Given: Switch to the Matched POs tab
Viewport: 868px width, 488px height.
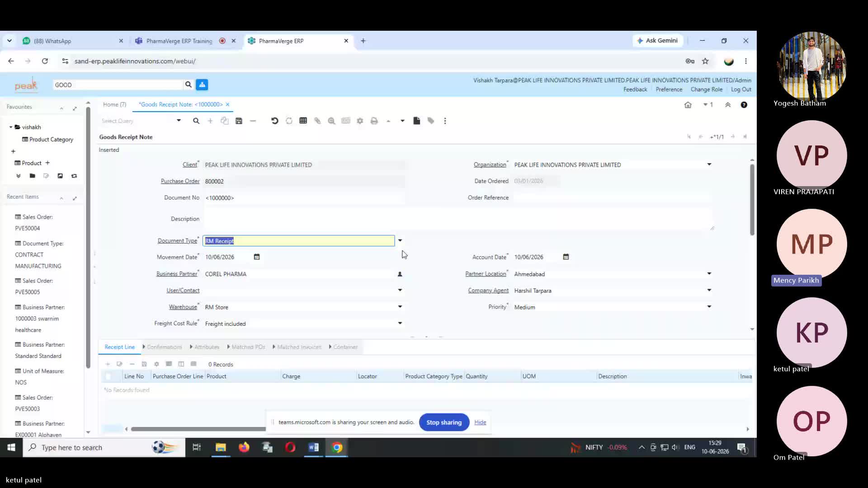Looking at the screenshot, I should click(248, 347).
